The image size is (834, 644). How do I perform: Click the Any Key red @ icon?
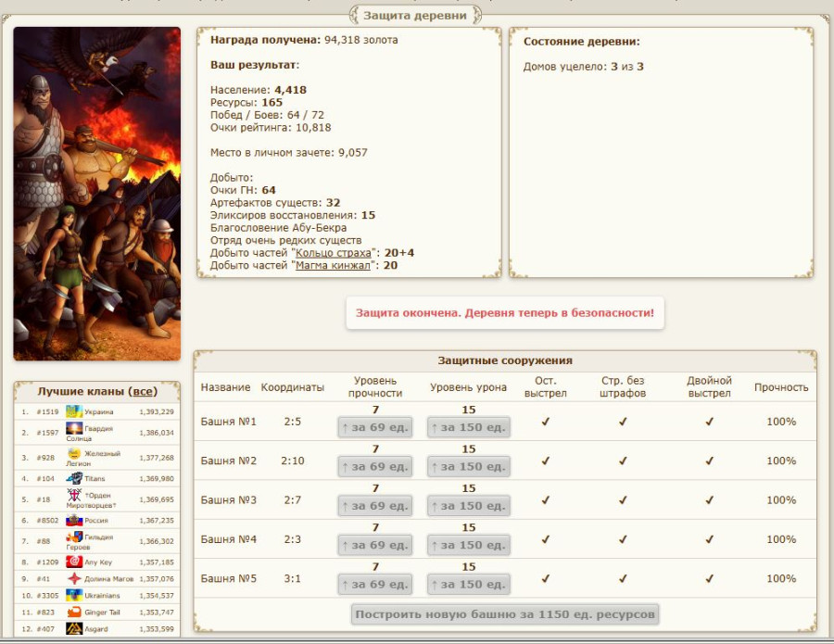click(x=74, y=562)
